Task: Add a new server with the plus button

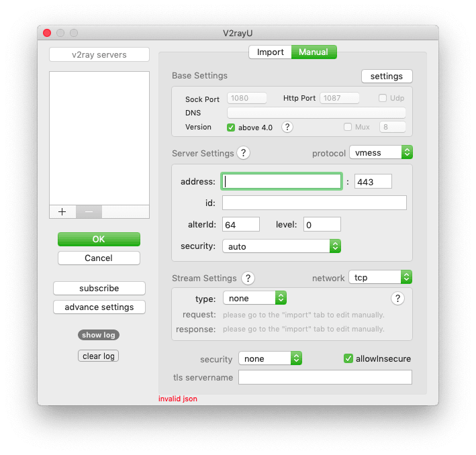Action: tap(62, 211)
